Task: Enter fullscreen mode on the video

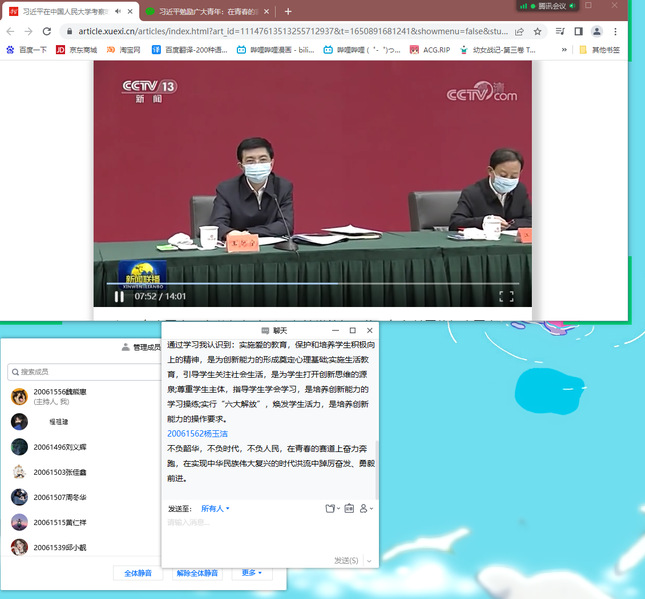Action: 506,296
